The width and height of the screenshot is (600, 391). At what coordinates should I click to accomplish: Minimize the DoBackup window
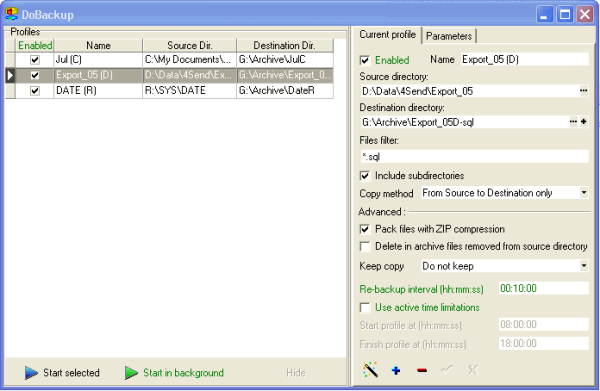544,15
